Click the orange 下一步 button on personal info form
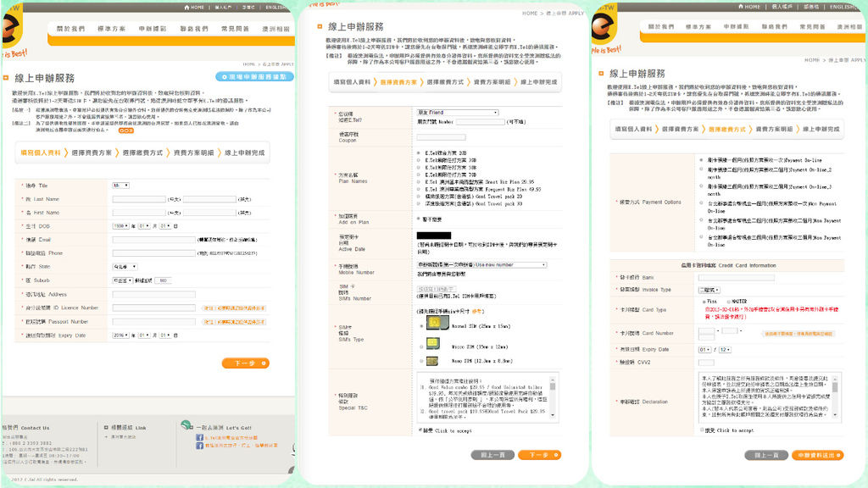Viewport: 868px width, 488px height. (x=246, y=363)
